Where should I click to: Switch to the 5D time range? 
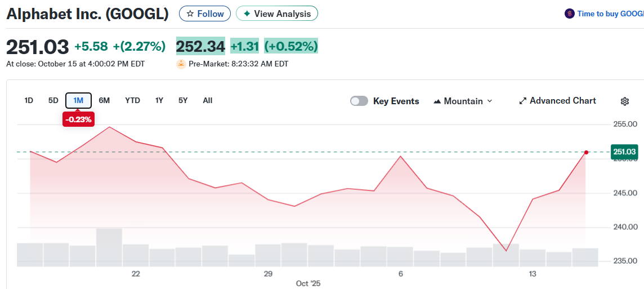(x=53, y=100)
